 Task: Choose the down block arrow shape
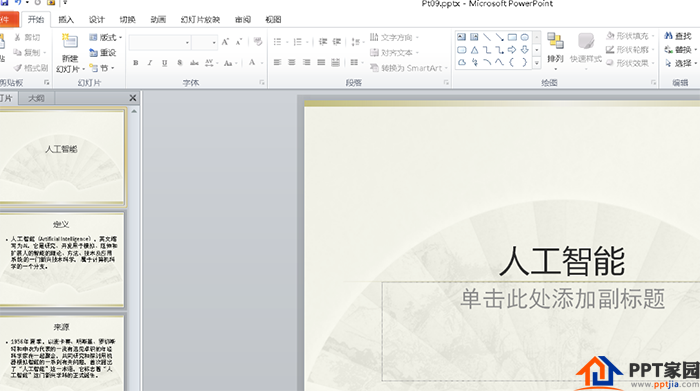tap(525, 50)
